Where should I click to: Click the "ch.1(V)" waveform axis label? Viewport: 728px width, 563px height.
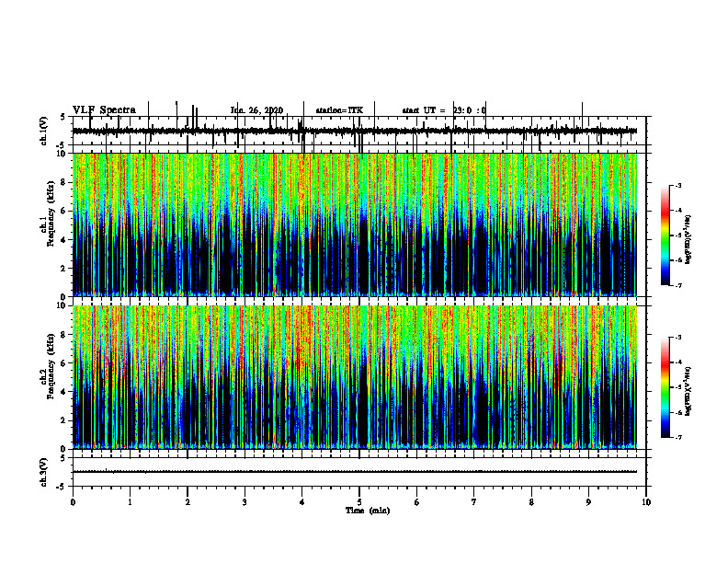point(44,131)
